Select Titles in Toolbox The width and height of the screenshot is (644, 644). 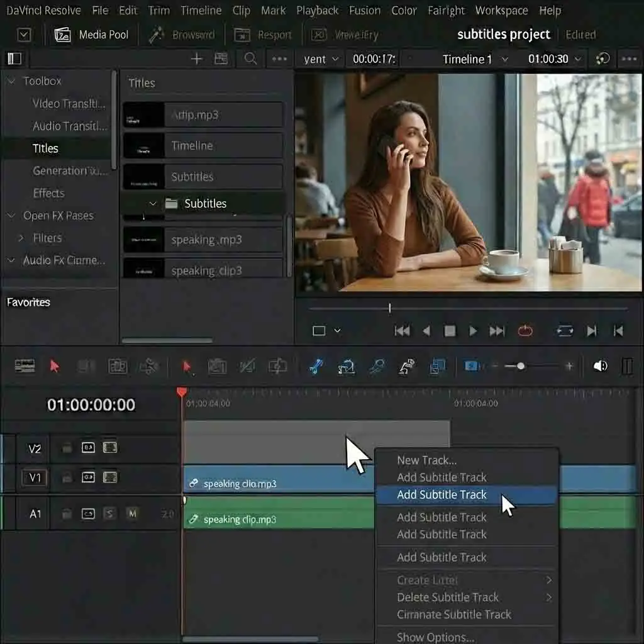pos(45,148)
